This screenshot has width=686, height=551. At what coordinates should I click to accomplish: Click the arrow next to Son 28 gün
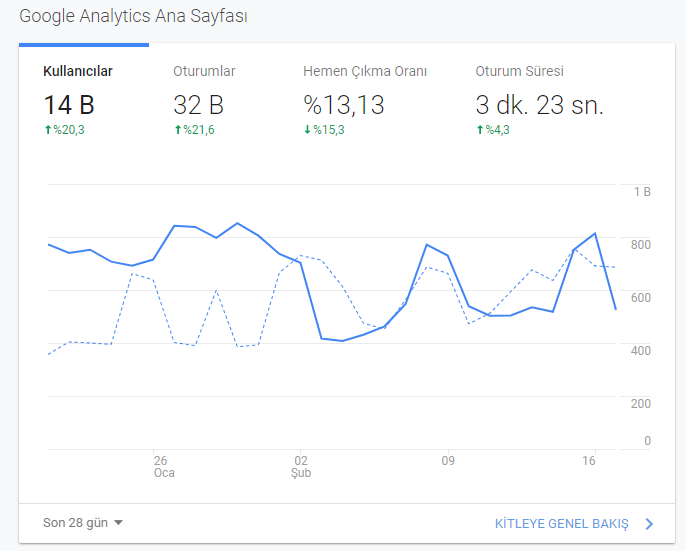coord(118,523)
